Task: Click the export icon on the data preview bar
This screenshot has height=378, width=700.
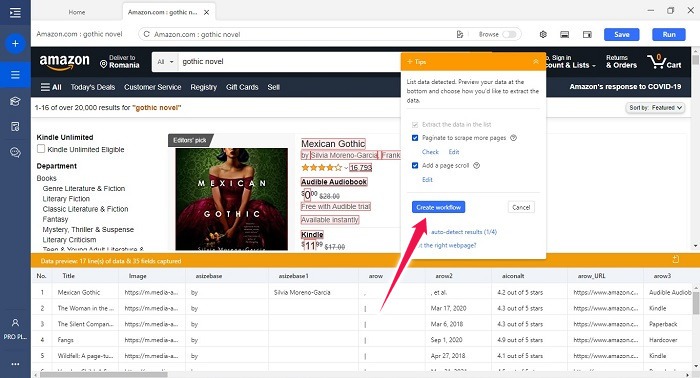Action: (x=675, y=260)
